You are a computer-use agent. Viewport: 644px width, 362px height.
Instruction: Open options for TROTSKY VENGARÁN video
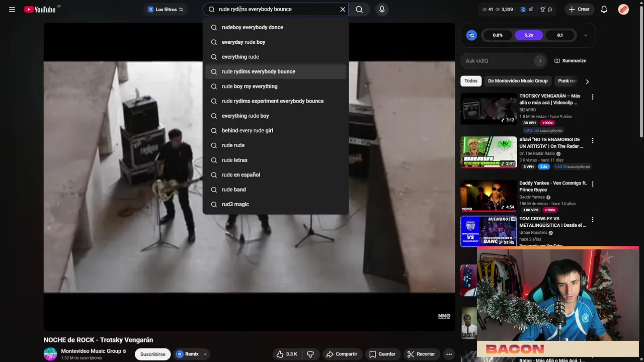pos(592,97)
